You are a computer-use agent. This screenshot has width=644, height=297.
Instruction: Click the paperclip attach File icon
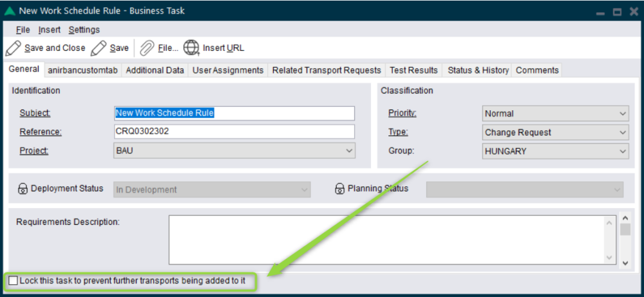147,48
